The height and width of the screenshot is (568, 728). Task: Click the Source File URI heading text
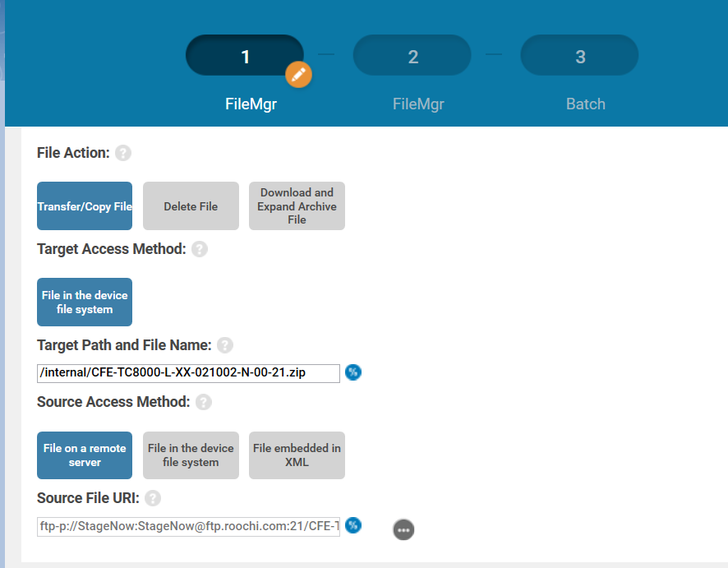tap(88, 498)
